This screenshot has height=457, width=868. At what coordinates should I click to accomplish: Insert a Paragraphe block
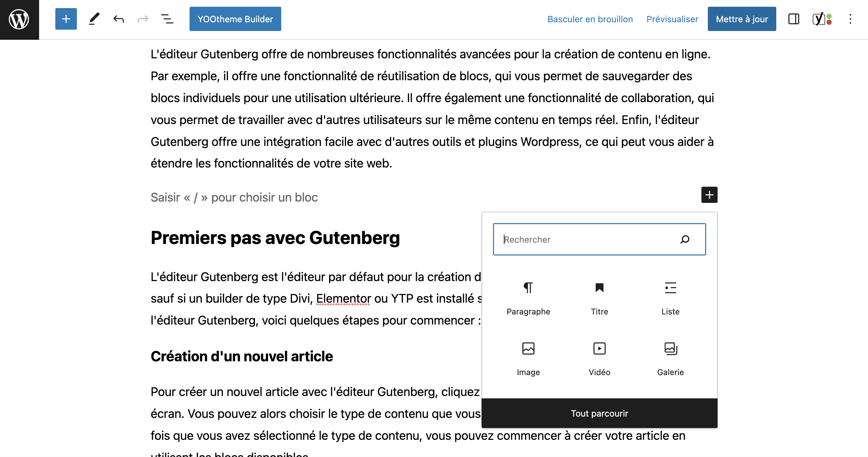click(x=528, y=298)
